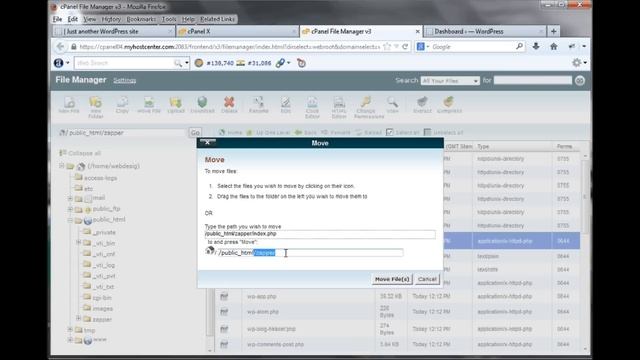Open the Bookmarks menu
640x360 pixels.
coord(141,19)
